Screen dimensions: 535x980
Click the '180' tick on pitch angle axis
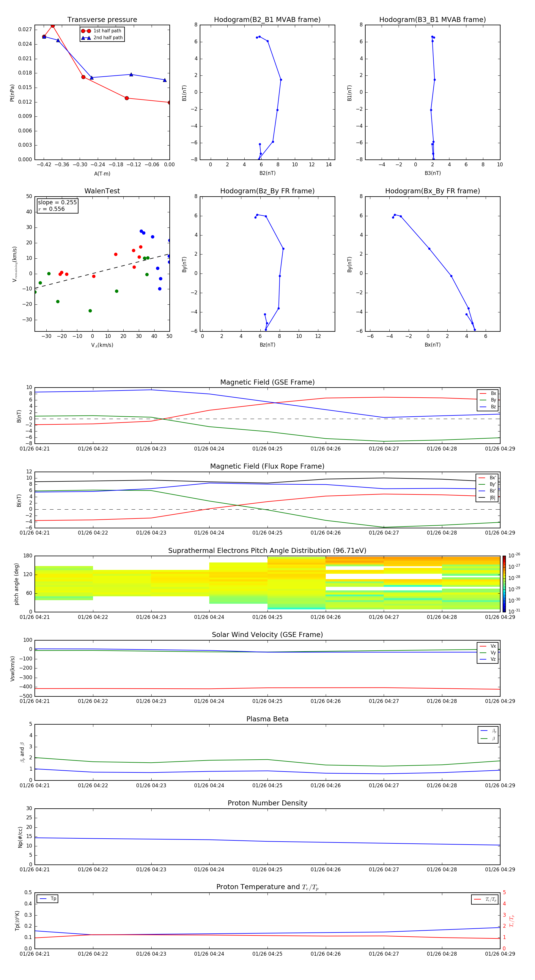point(28,556)
